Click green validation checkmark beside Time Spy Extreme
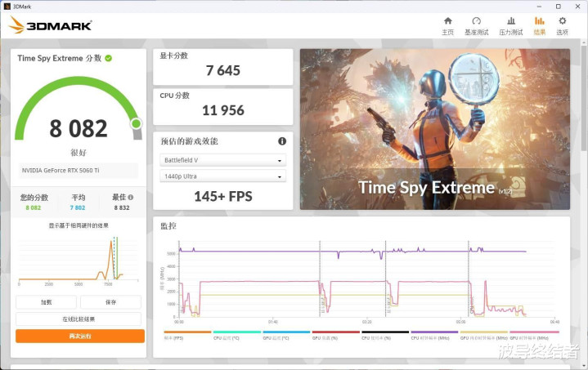Image resolution: width=588 pixels, height=370 pixels. coord(109,58)
